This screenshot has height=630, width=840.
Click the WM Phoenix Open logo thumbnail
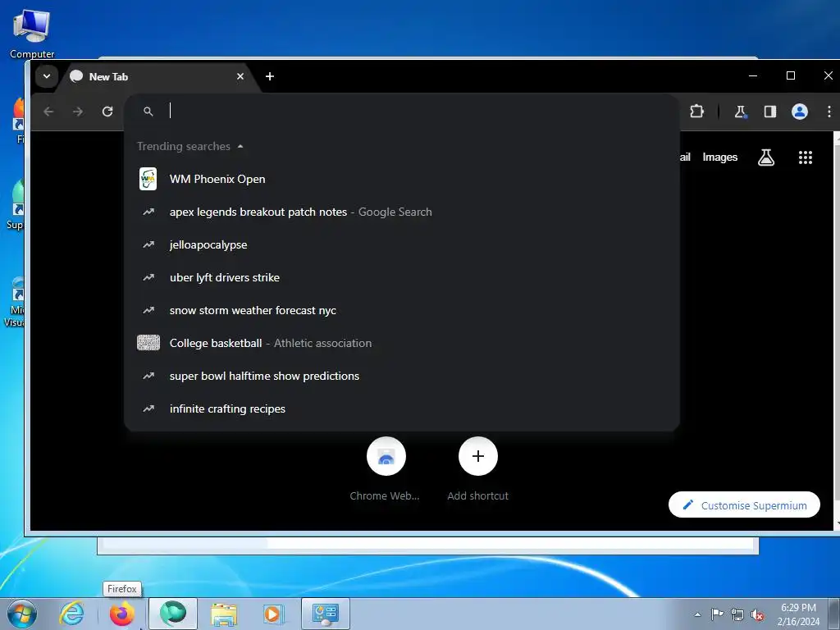click(148, 179)
